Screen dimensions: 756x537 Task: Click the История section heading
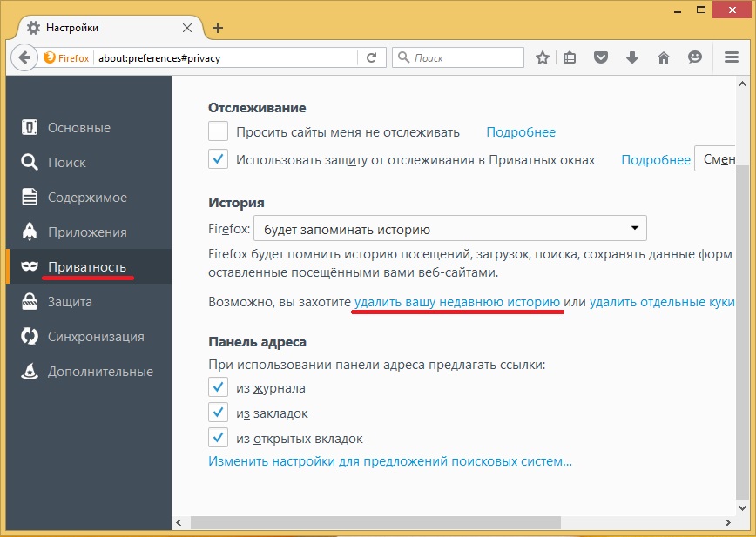coord(236,203)
